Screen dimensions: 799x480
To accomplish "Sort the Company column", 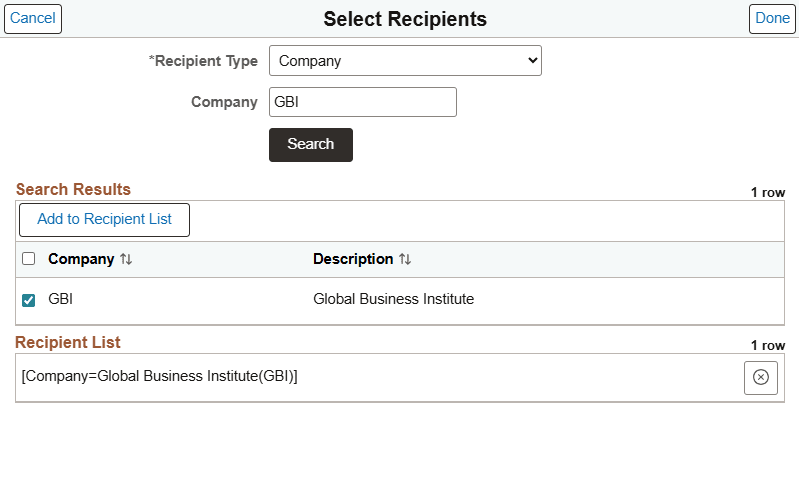I will pyautogui.click(x=126, y=259).
